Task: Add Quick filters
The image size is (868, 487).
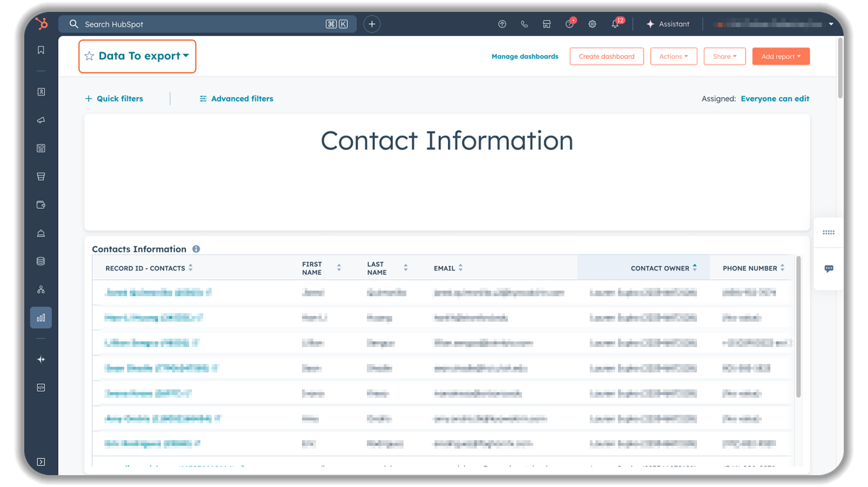Action: (114, 99)
